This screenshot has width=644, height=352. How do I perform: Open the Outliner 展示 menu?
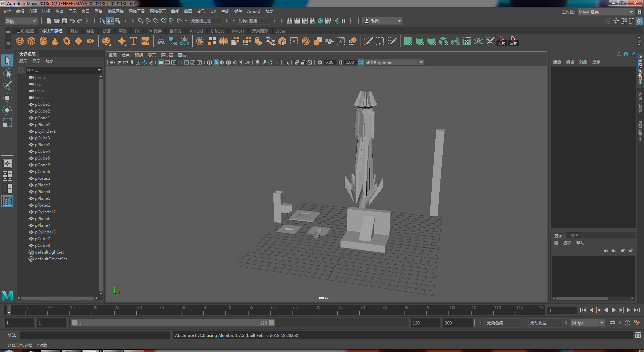[23, 61]
